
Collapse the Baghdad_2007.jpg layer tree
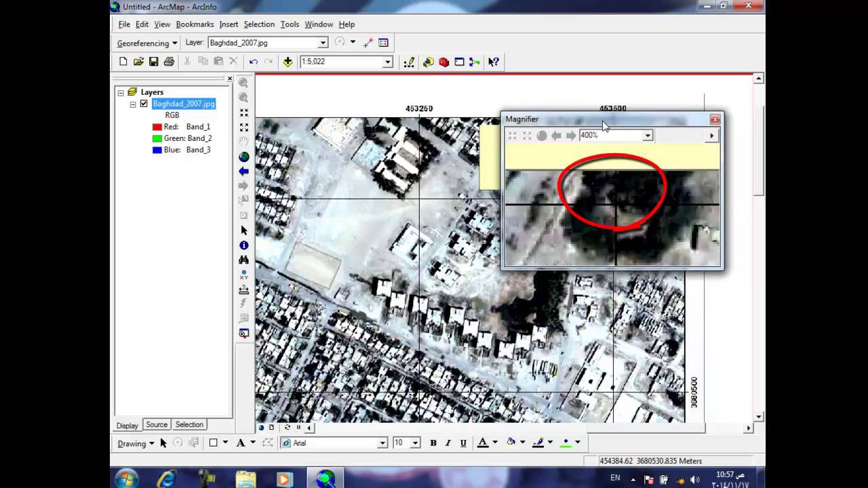coord(133,104)
